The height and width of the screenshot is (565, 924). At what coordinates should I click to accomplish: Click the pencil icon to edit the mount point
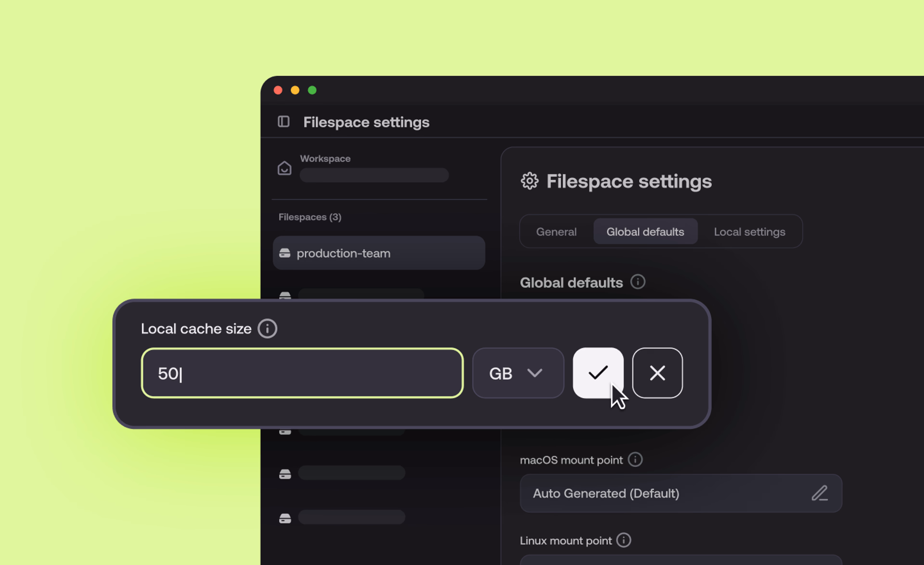point(820,493)
